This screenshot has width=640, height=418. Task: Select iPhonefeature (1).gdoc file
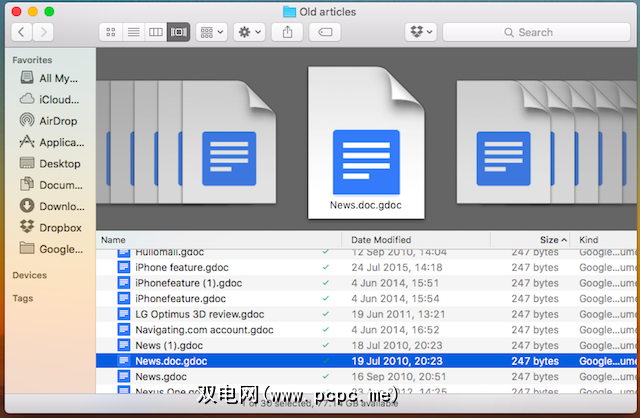(x=366, y=283)
